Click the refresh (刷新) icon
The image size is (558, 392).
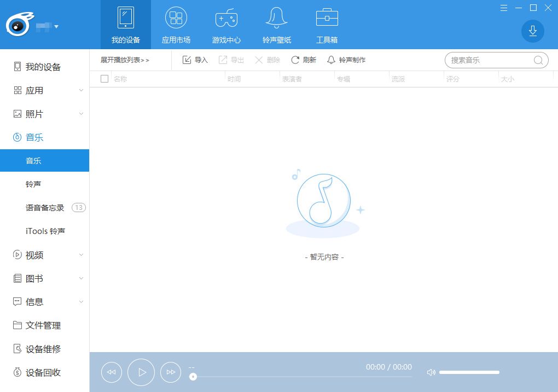[x=295, y=60]
